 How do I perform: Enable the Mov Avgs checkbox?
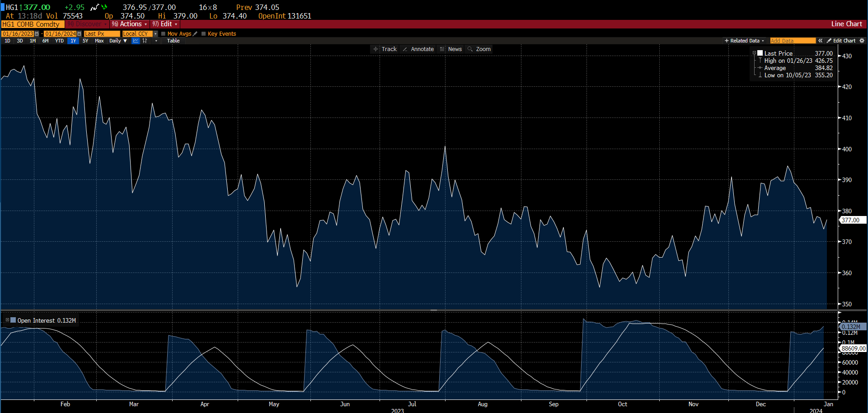[164, 34]
